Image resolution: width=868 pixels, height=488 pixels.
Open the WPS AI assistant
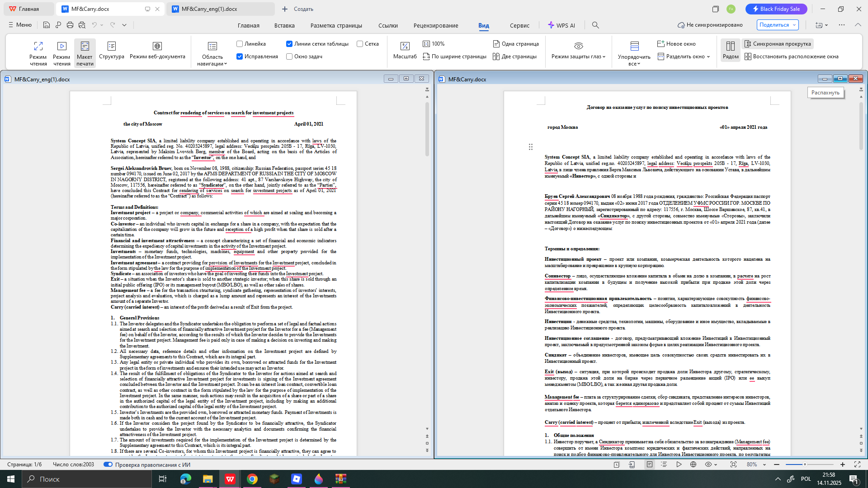[x=561, y=25]
